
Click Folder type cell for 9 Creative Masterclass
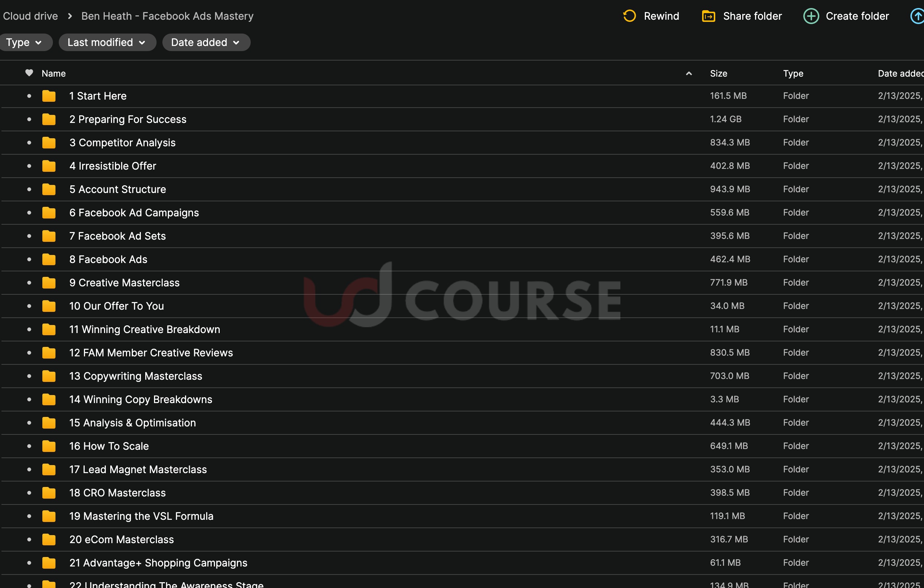pyautogui.click(x=796, y=283)
